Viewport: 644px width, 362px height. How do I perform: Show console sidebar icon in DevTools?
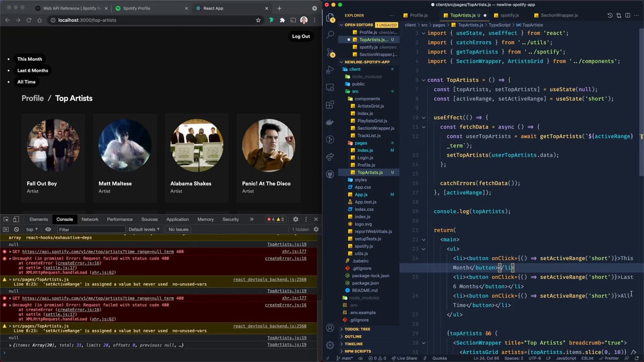(x=6, y=230)
